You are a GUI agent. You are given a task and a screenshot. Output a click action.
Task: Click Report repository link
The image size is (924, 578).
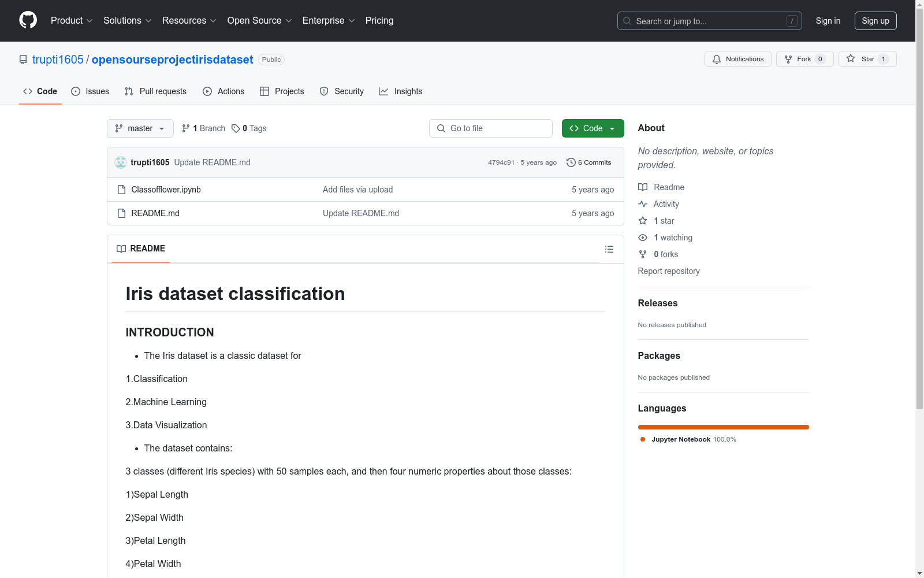coord(669,271)
